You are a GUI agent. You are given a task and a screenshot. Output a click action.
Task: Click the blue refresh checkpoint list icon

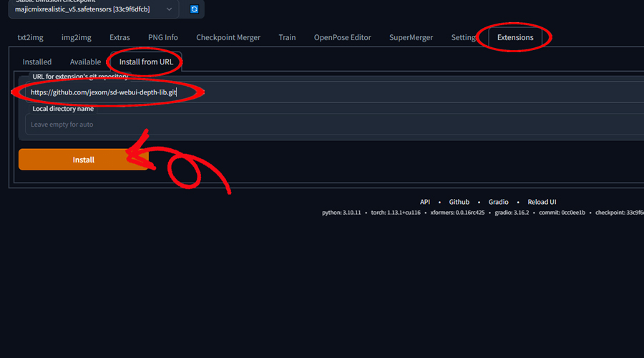click(194, 9)
